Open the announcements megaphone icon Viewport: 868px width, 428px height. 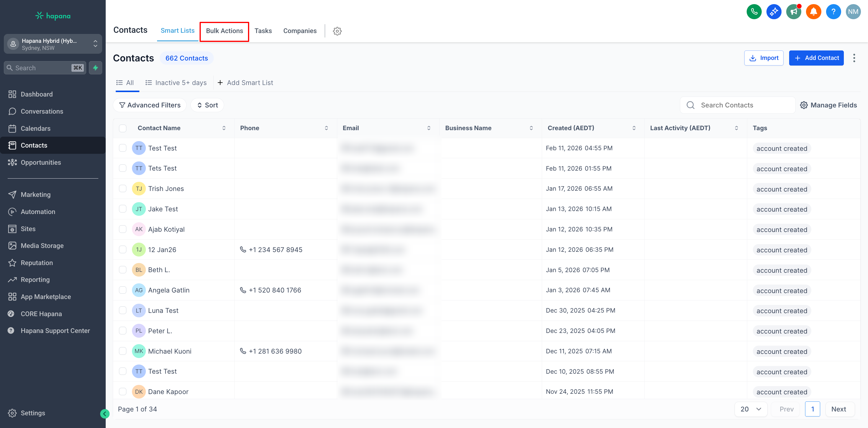point(794,12)
